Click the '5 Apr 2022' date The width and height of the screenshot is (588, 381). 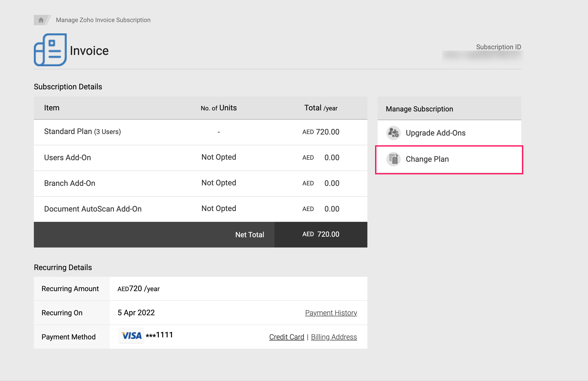click(x=136, y=312)
